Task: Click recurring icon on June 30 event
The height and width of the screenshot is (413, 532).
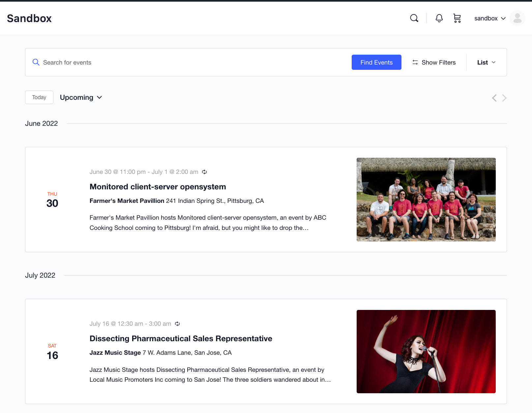Action: pos(204,172)
